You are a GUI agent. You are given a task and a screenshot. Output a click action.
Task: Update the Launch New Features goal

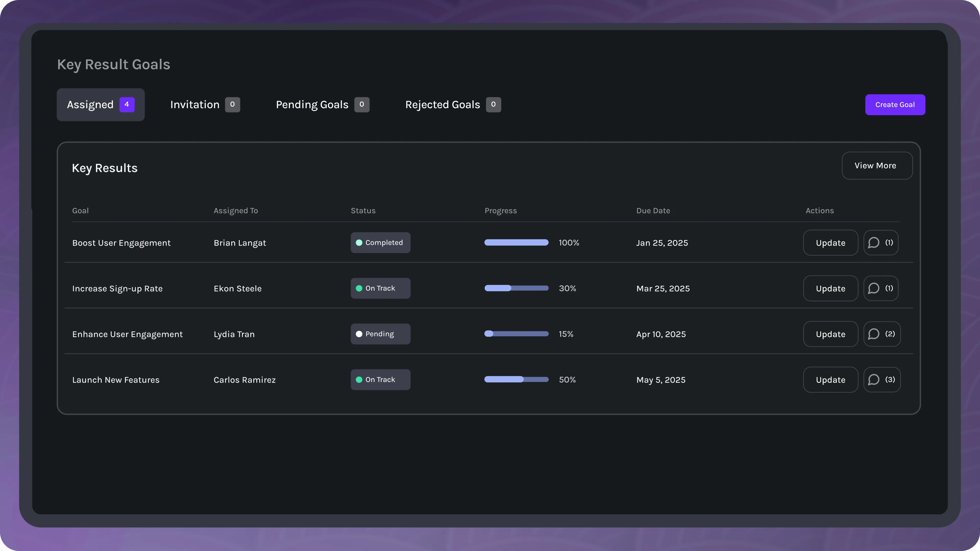830,380
